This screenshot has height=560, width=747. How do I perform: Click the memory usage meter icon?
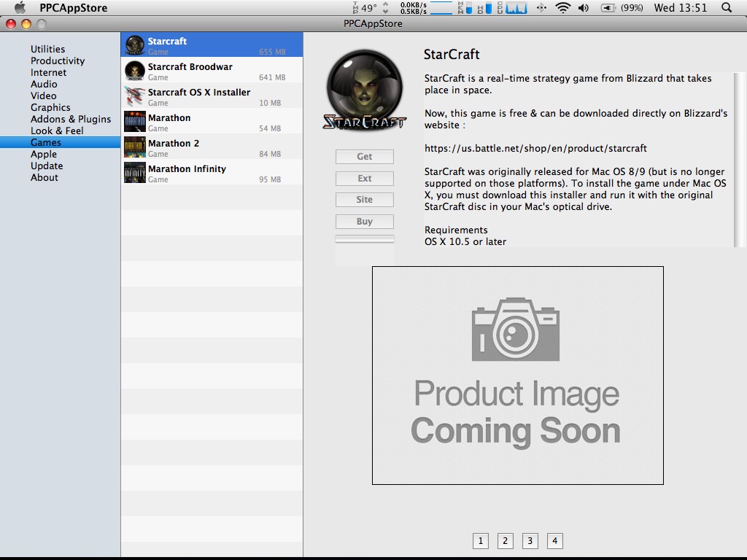click(465, 7)
